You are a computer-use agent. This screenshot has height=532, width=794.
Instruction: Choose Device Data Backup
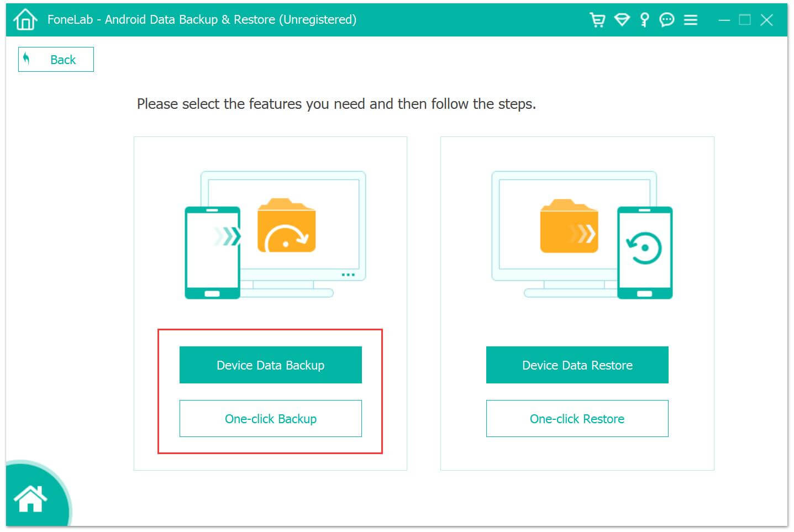click(x=270, y=365)
